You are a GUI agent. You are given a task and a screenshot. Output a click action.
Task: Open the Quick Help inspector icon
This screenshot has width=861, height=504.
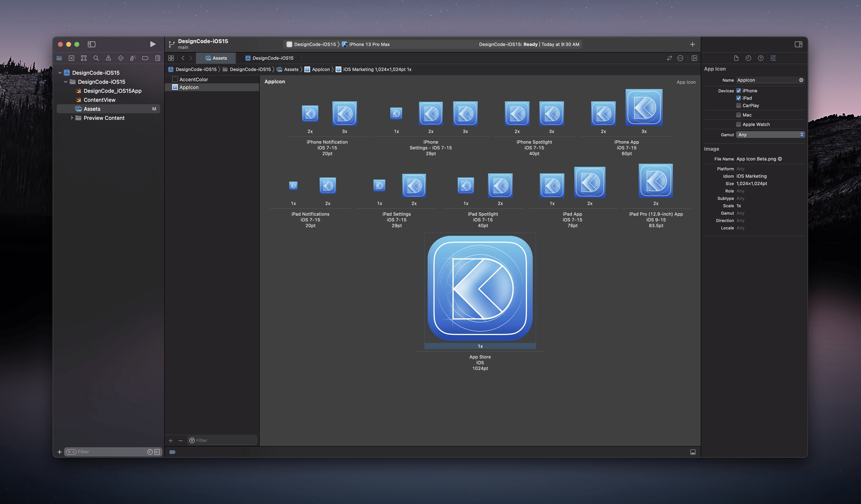761,58
